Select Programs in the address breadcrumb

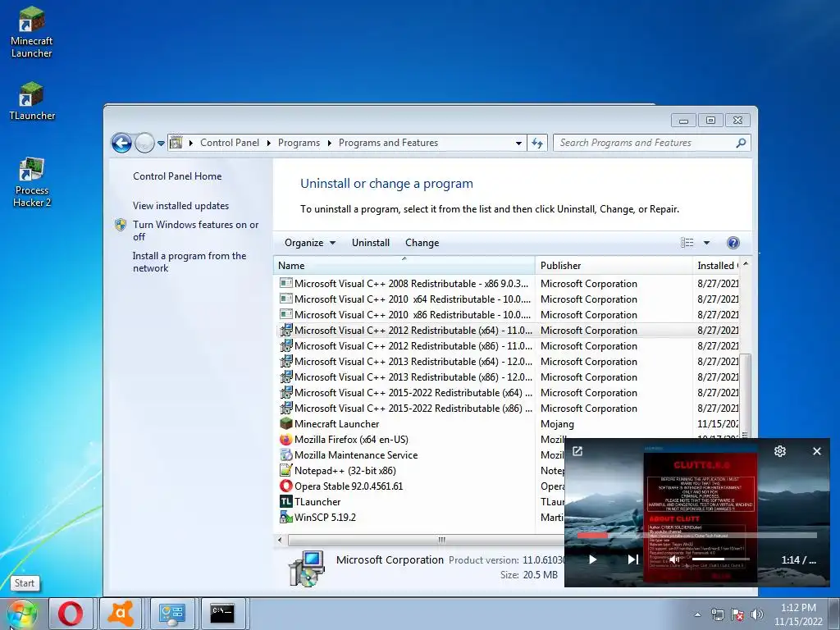coord(299,143)
